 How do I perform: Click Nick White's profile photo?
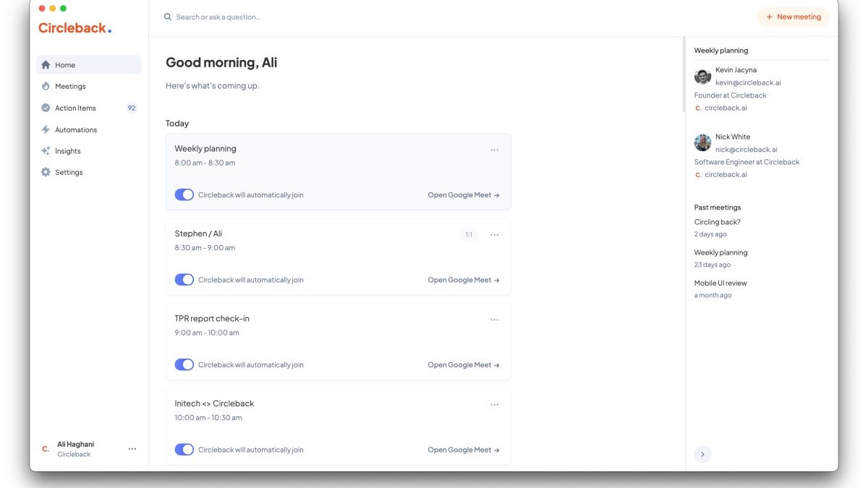click(x=702, y=142)
